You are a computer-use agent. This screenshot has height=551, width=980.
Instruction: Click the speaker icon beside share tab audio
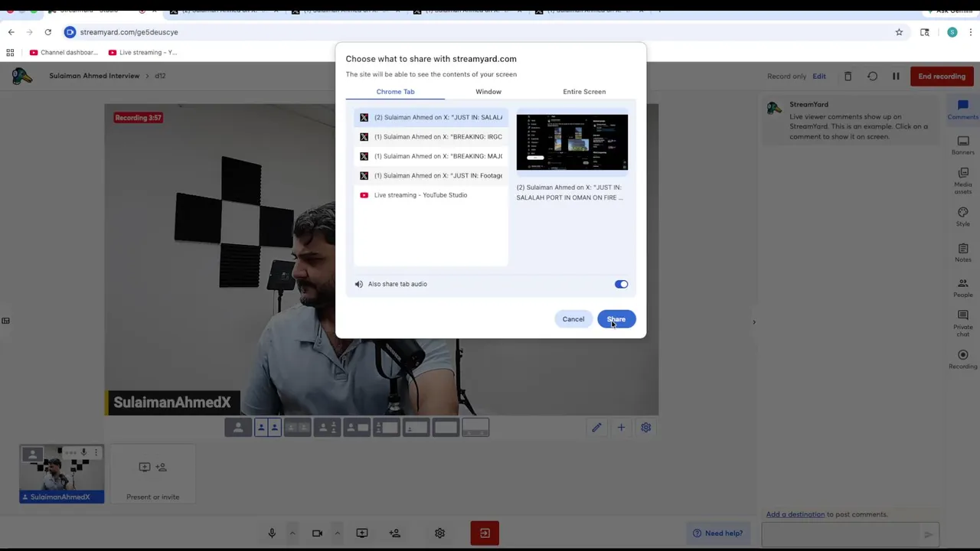point(359,284)
